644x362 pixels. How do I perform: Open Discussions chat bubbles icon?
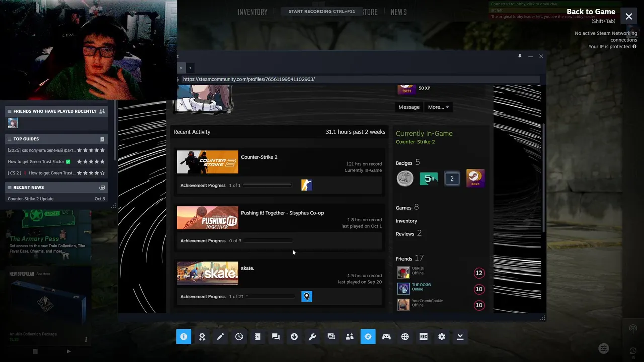tap(276, 337)
